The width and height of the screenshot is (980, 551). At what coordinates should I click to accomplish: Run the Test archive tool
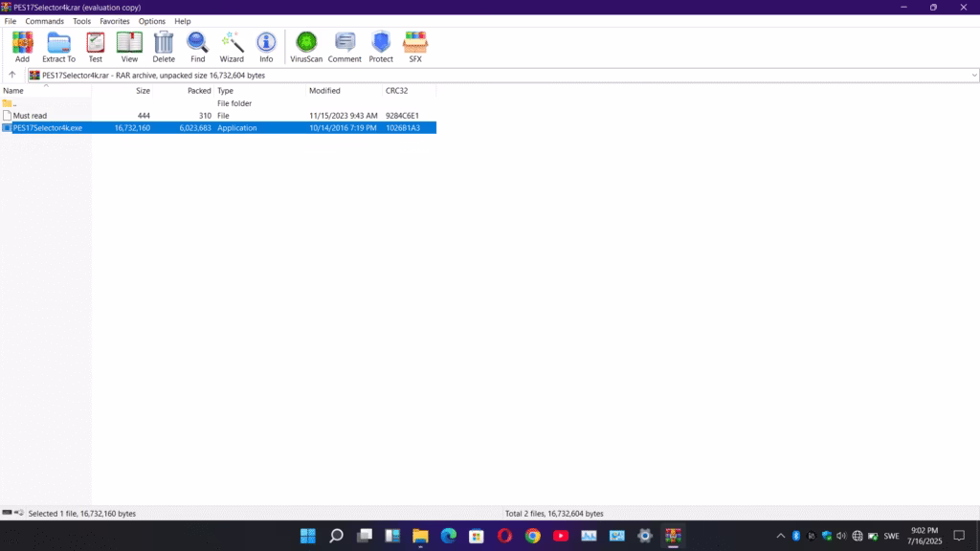[95, 47]
